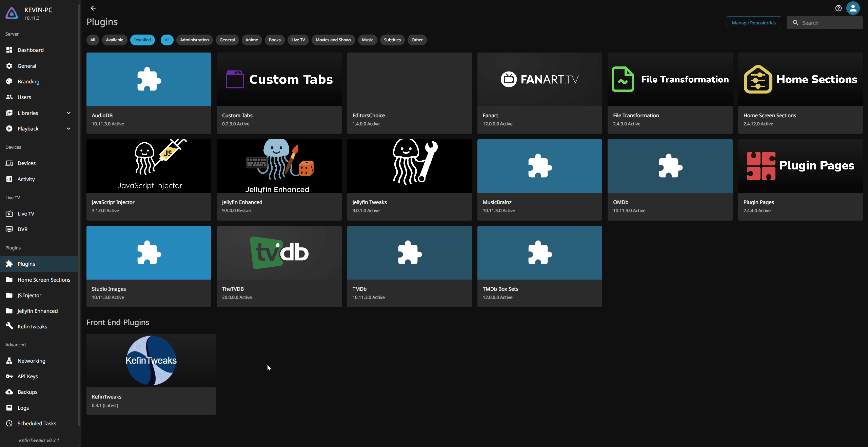
Task: Expand the Playback chevron
Action: [68, 128]
